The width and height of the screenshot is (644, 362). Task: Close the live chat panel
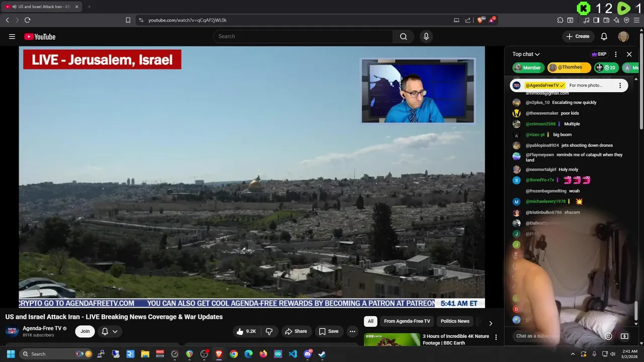click(629, 54)
